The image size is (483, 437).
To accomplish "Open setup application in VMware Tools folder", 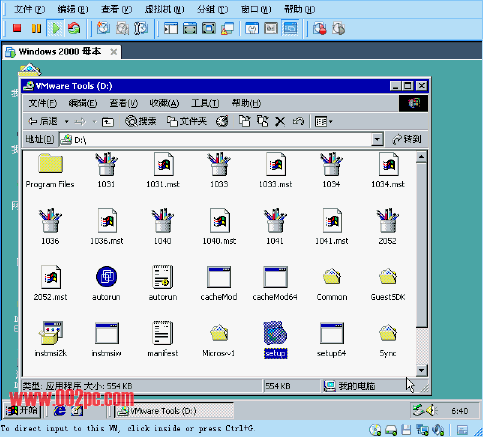I will [x=275, y=339].
